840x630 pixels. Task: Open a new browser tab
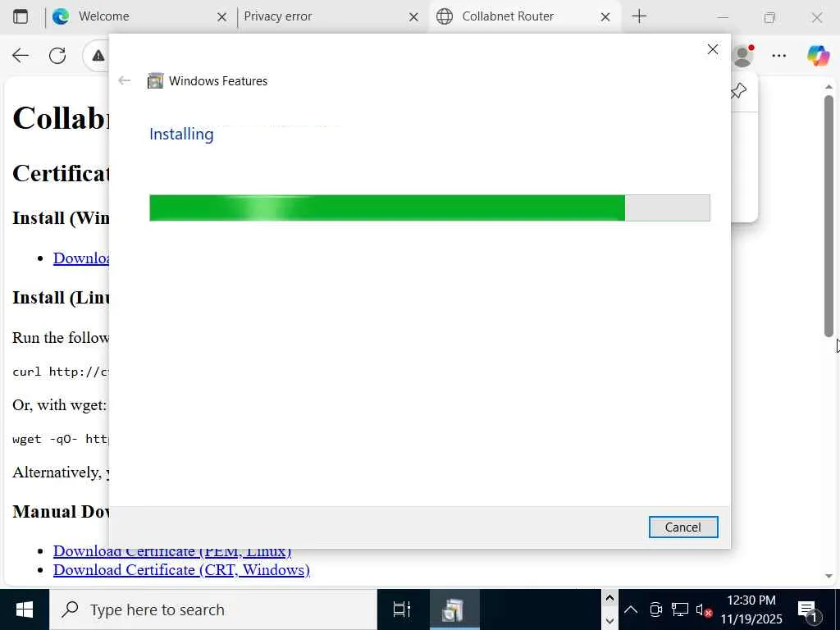click(x=639, y=16)
